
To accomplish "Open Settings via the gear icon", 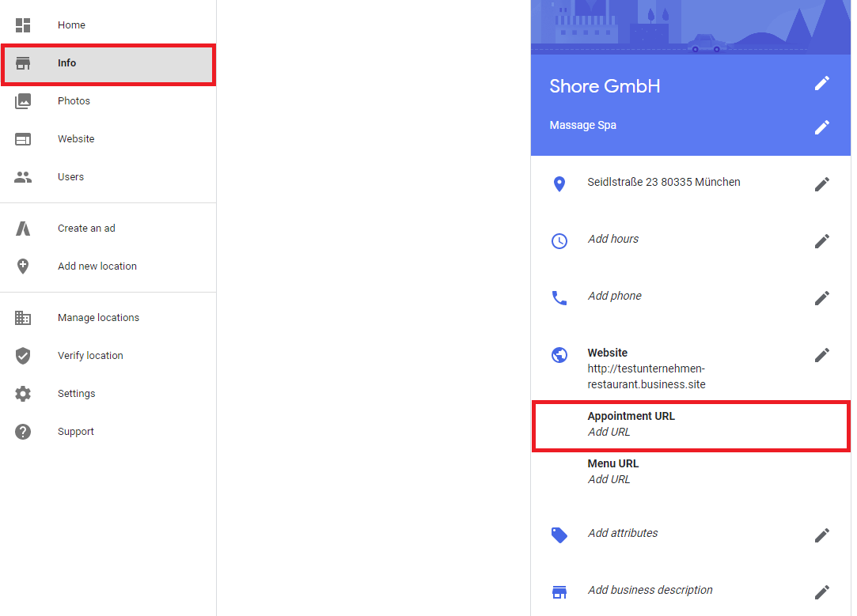I will coord(23,394).
